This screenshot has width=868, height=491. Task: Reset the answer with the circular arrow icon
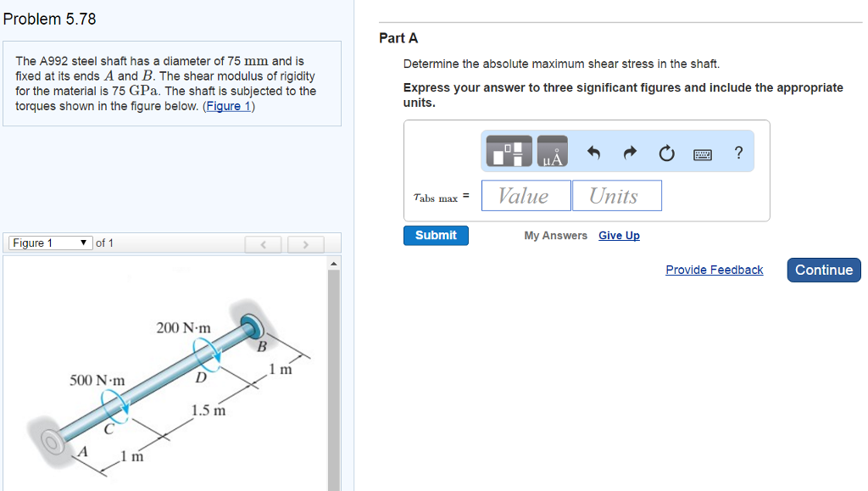666,153
